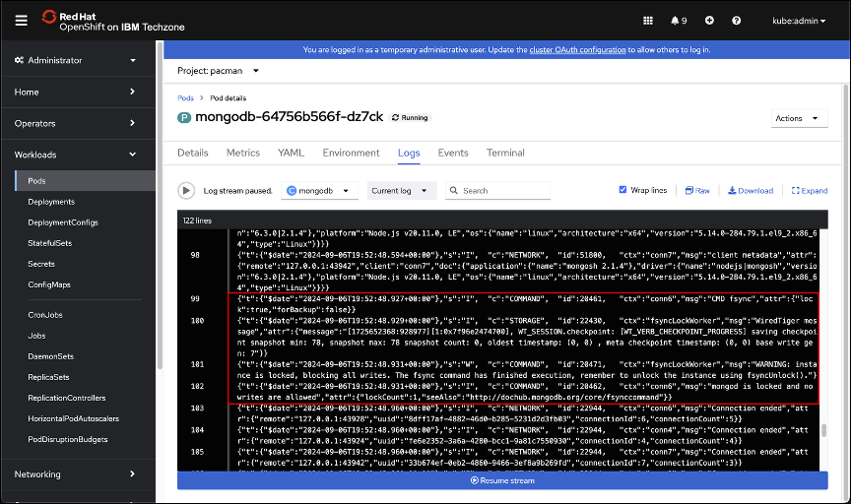Screen dimensions: 851x504
Task: Expand the Operators navigation section
Action: [x=76, y=123]
